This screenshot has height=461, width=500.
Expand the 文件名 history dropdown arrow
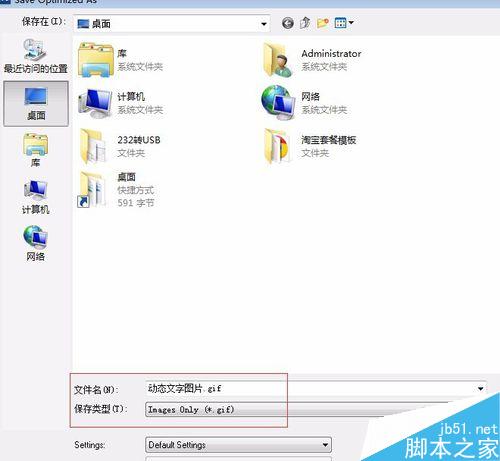[480, 389]
